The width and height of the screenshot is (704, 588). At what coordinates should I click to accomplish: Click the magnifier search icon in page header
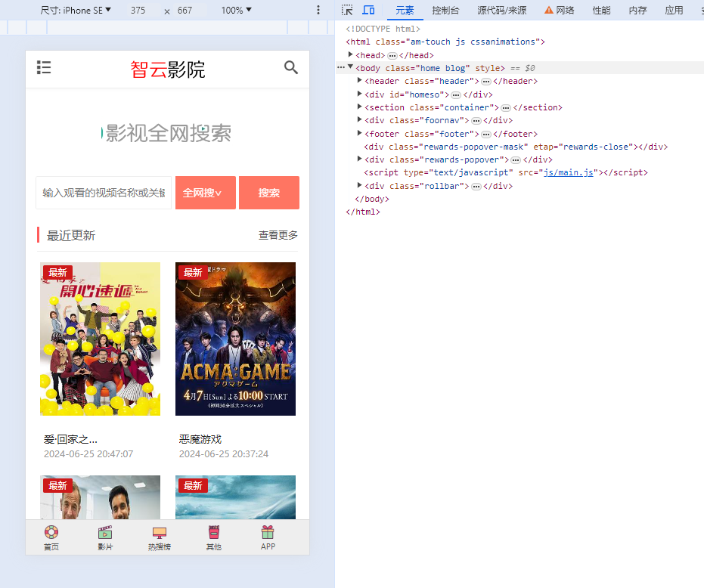coord(291,67)
